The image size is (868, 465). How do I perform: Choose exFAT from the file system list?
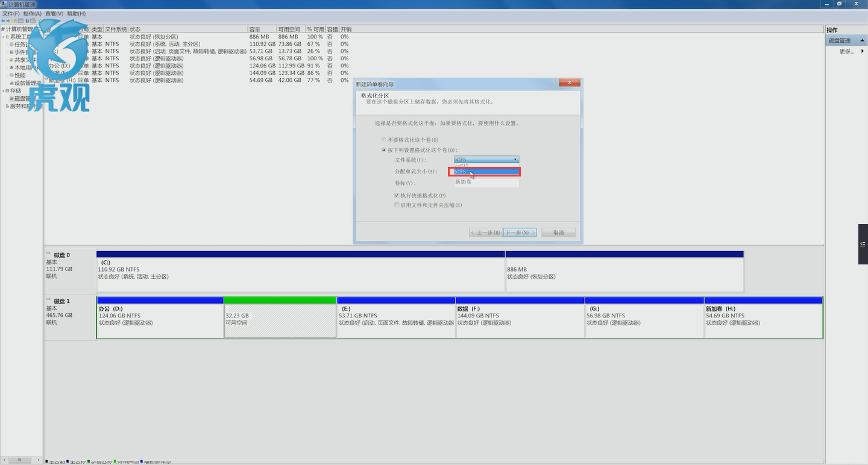coord(486,166)
